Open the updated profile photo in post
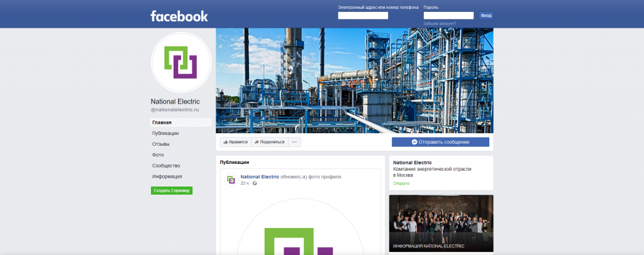The width and height of the screenshot is (644, 255). tap(300, 227)
